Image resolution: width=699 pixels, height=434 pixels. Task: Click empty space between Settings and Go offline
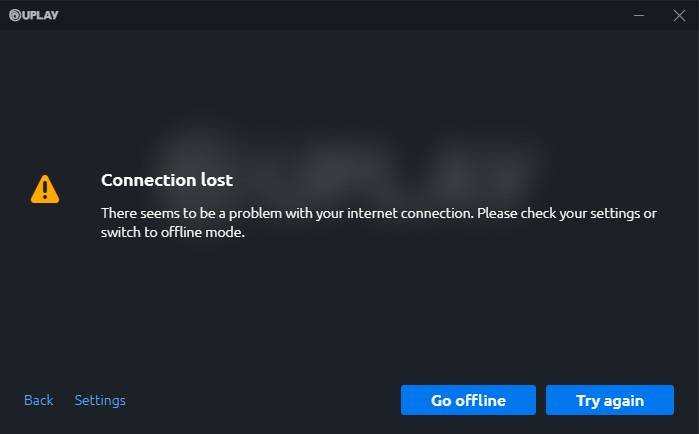(263, 400)
